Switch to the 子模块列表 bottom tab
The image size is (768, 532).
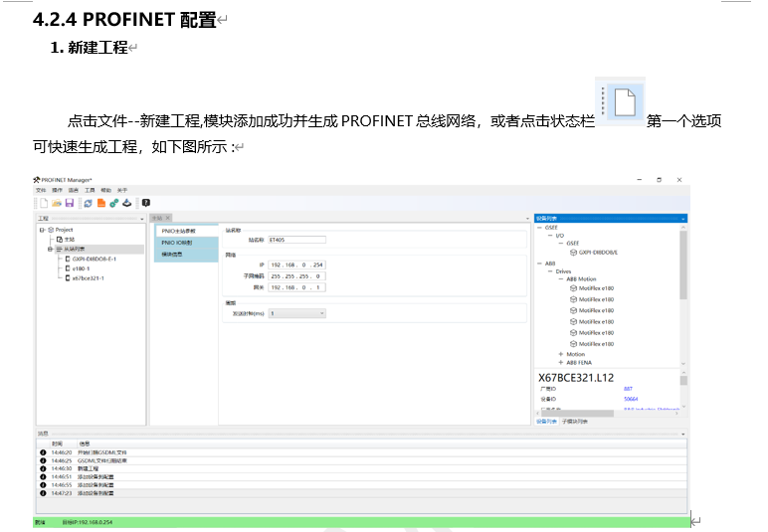[x=575, y=422]
